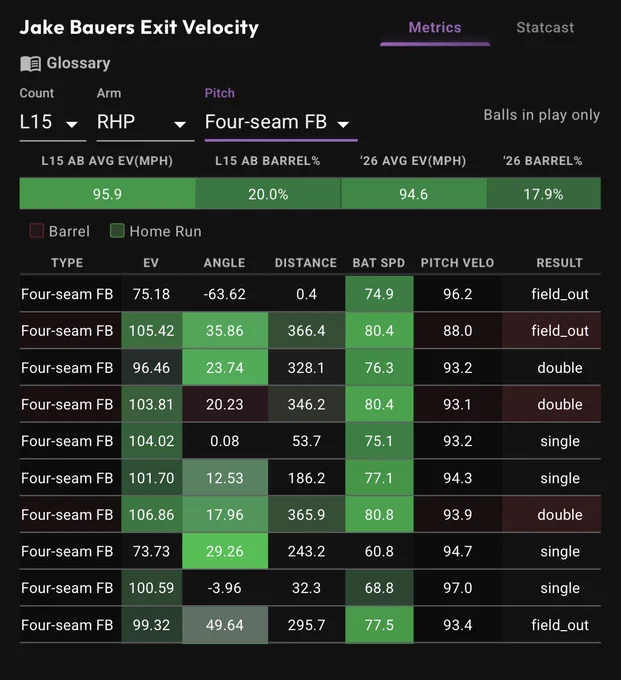The image size is (621, 680).
Task: Select the 106.86 EV double row
Action: pos(310,514)
